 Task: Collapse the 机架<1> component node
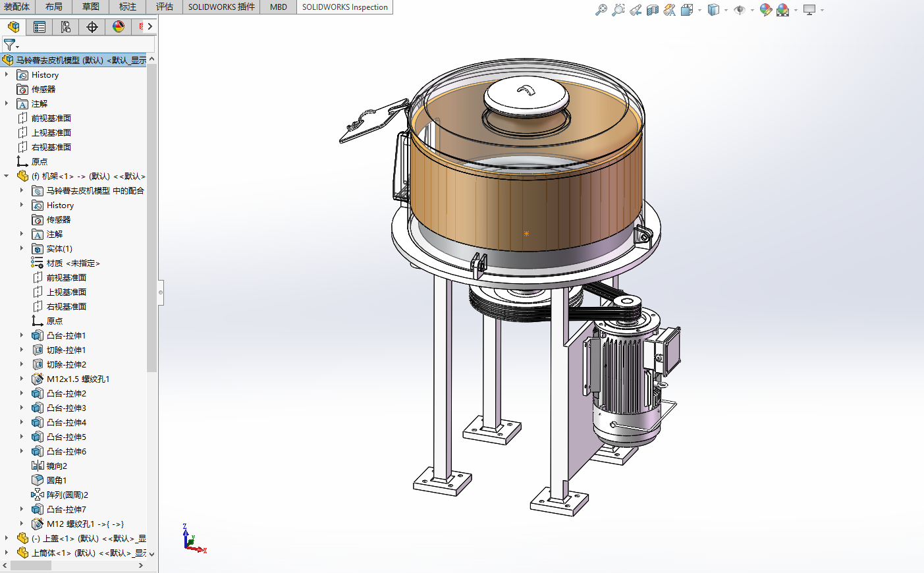coord(7,176)
